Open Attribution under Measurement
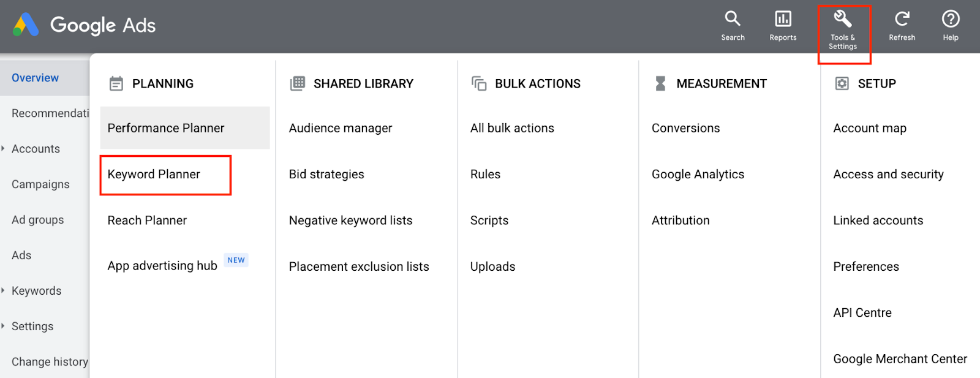This screenshot has height=378, width=980. click(680, 221)
